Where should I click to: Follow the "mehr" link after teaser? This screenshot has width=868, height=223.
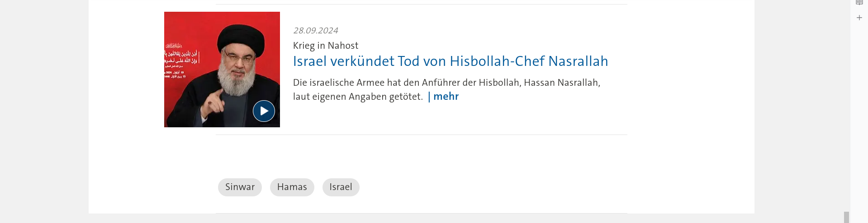pyautogui.click(x=443, y=96)
